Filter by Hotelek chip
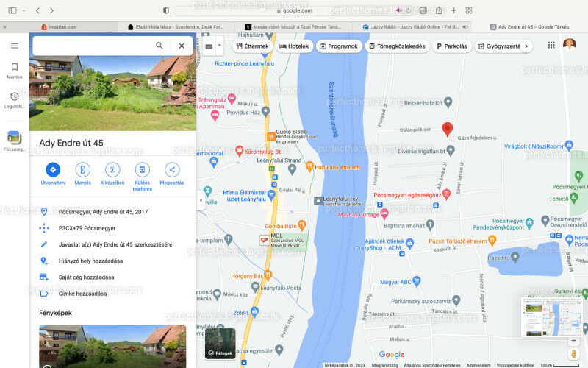Screen dimensions: 588x368 tap(295, 46)
